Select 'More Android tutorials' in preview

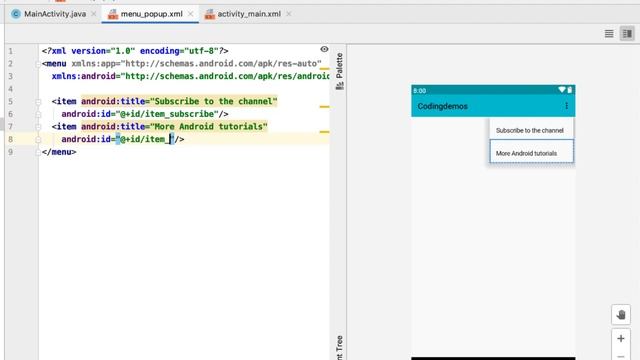pos(531,151)
